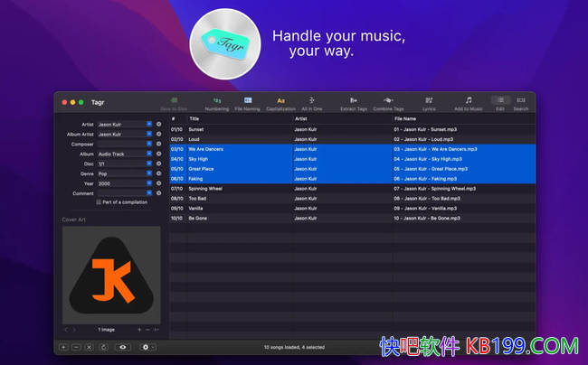Toggle the Edit panel button
The image size is (588, 365).
500,102
